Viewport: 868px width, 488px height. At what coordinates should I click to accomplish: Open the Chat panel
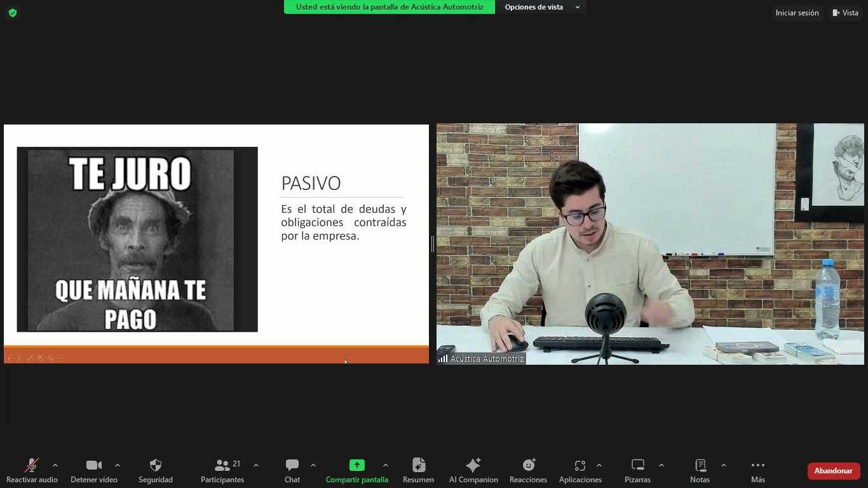click(292, 471)
